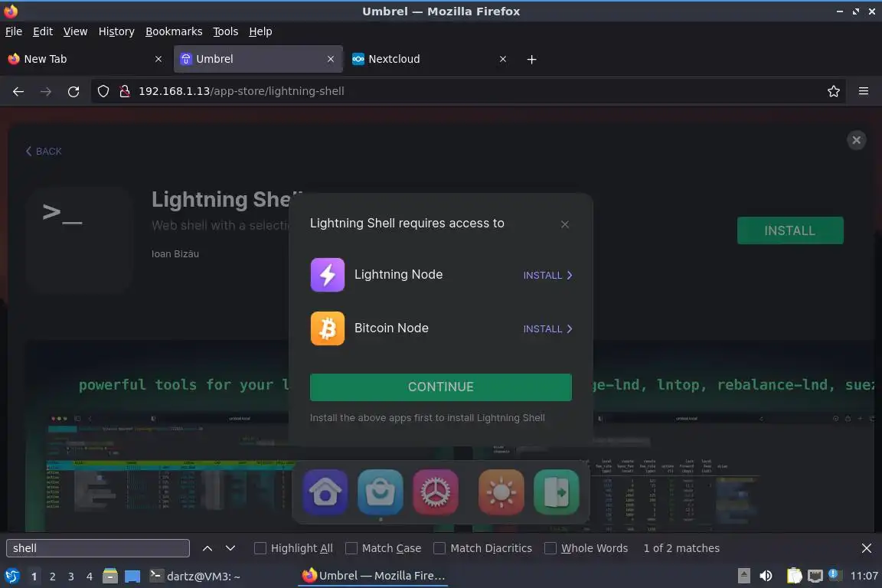Open a new tab with plus button
This screenshot has height=588, width=882.
click(x=531, y=59)
